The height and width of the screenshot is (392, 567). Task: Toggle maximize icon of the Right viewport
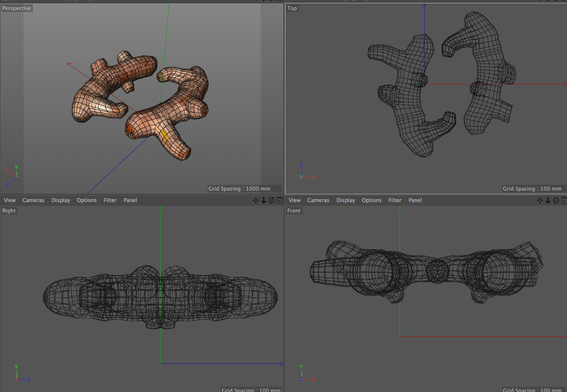pos(280,201)
